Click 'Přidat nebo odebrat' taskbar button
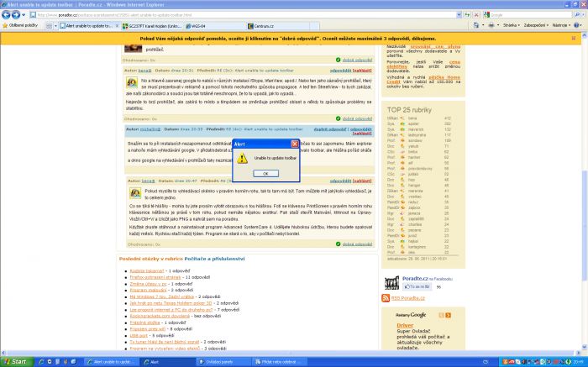Viewport: 588px width, 367px height. [280, 362]
